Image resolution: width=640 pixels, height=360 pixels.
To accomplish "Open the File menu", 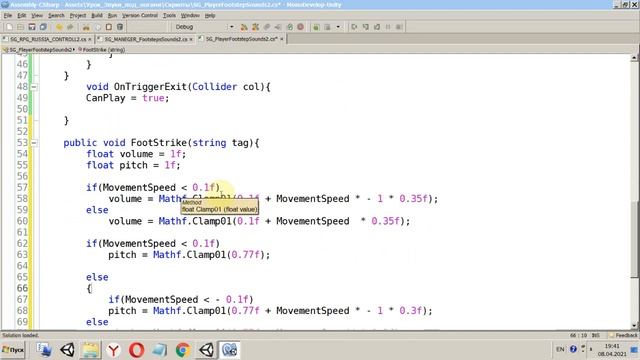I will point(8,16).
